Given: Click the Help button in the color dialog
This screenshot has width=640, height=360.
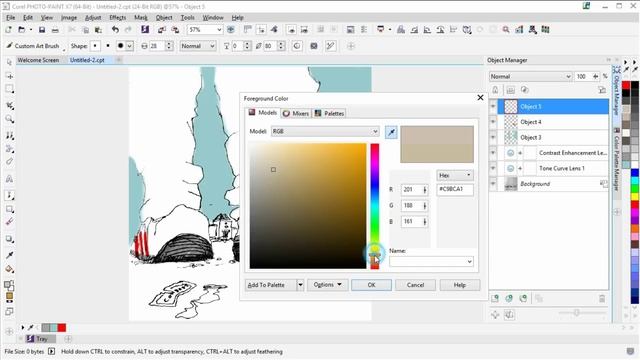Looking at the screenshot, I should point(460,285).
